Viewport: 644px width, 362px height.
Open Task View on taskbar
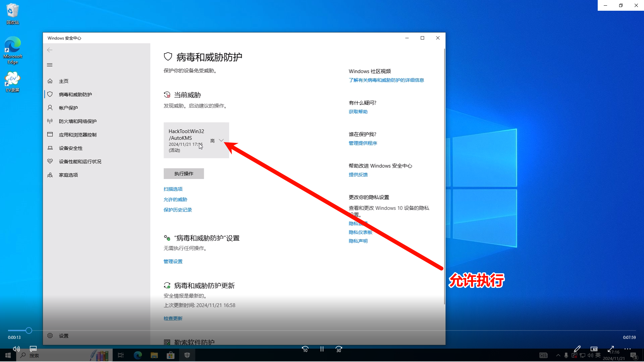click(x=121, y=355)
